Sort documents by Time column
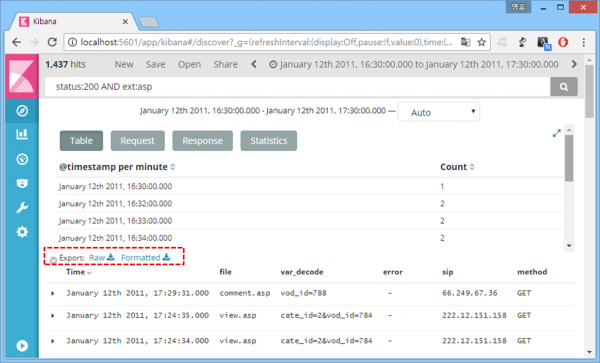The height and width of the screenshot is (363, 600). (79, 272)
